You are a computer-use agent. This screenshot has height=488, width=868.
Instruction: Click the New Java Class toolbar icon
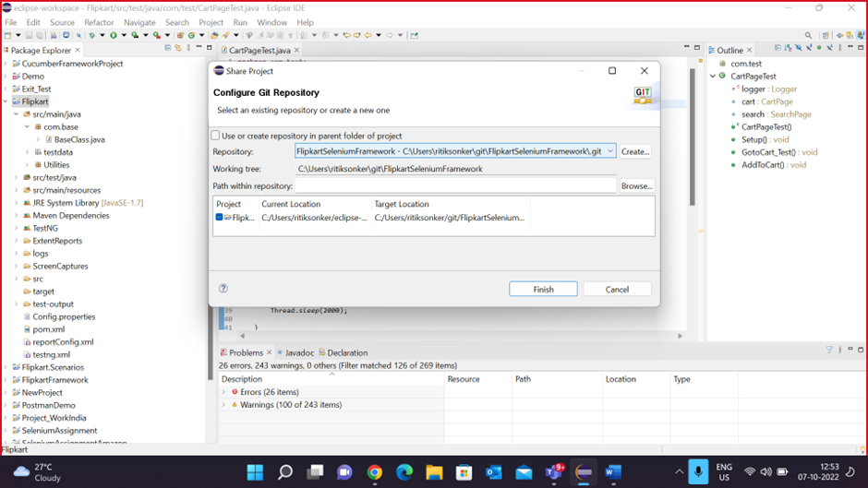(x=191, y=35)
